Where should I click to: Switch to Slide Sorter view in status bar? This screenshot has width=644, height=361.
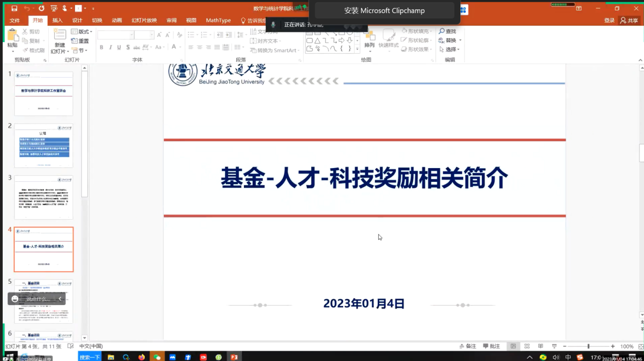point(526,346)
